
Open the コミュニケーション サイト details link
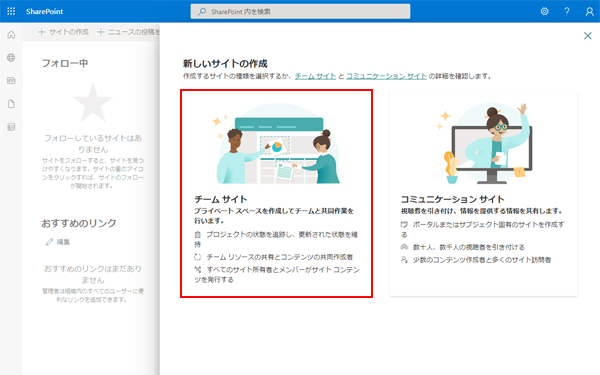click(x=386, y=76)
